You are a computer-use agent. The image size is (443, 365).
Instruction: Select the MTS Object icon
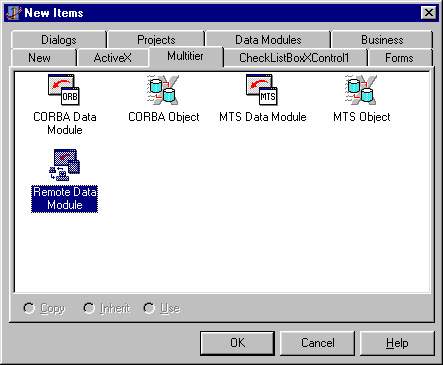(361, 90)
